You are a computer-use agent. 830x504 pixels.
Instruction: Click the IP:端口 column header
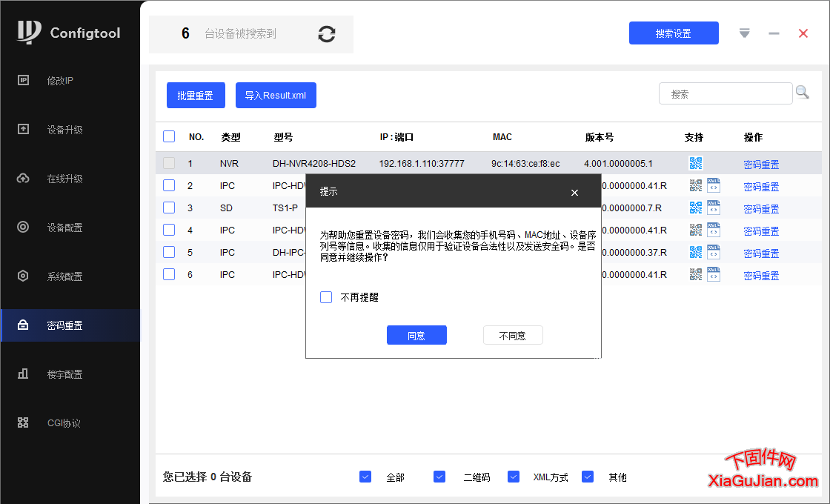(396, 137)
